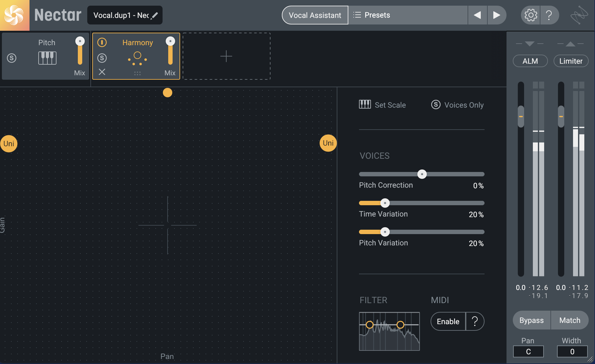
Task: Adjust the Pitch Correction slider
Action: tap(422, 174)
